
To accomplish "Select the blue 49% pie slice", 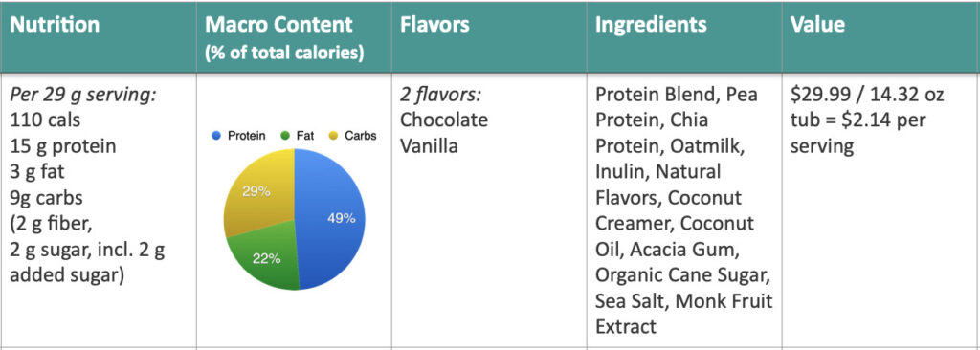I will [x=331, y=219].
